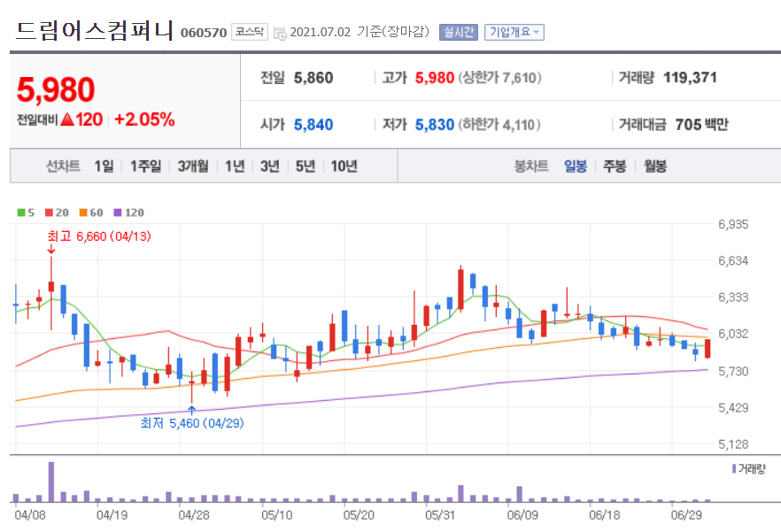
Task: Click the 최저 5,460 (04/29) low marker
Action: pos(192,423)
